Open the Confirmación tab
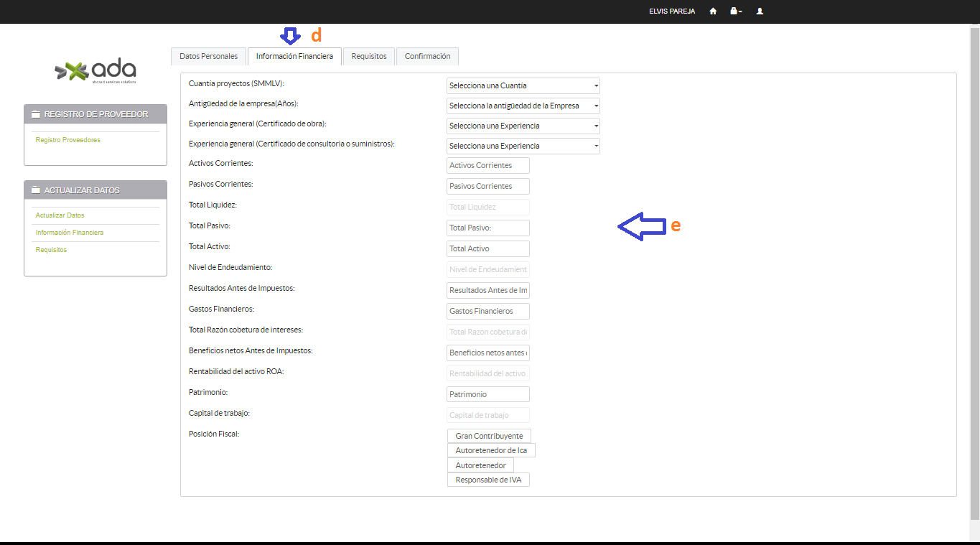 coord(427,57)
